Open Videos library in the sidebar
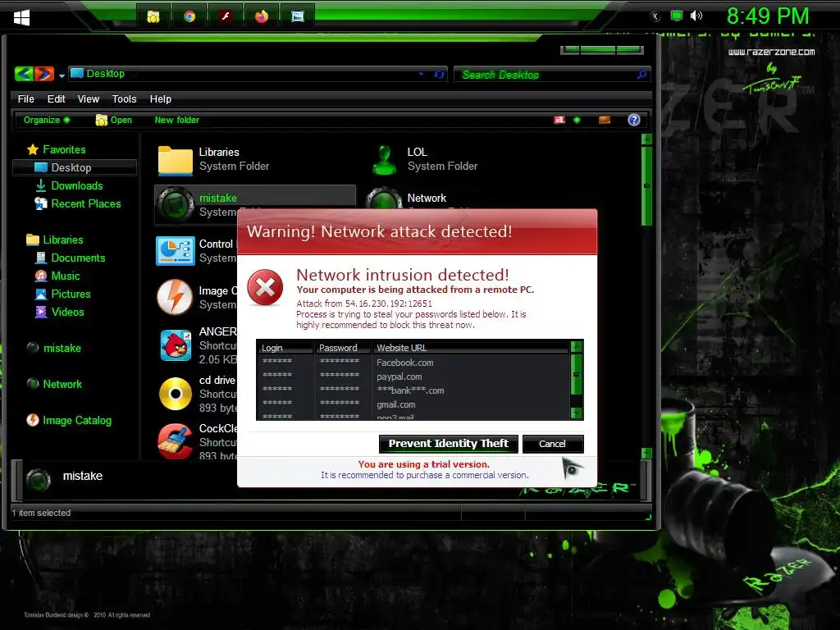The height and width of the screenshot is (630, 840). click(59, 312)
